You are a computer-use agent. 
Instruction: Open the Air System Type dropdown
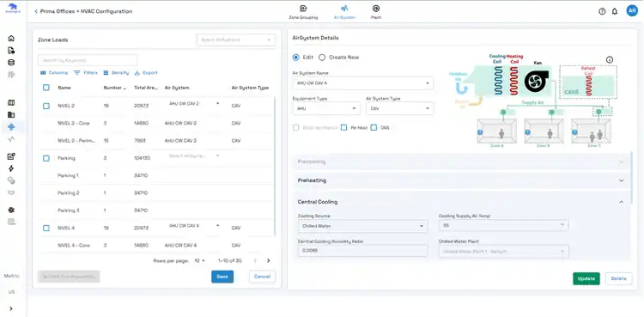[399, 108]
